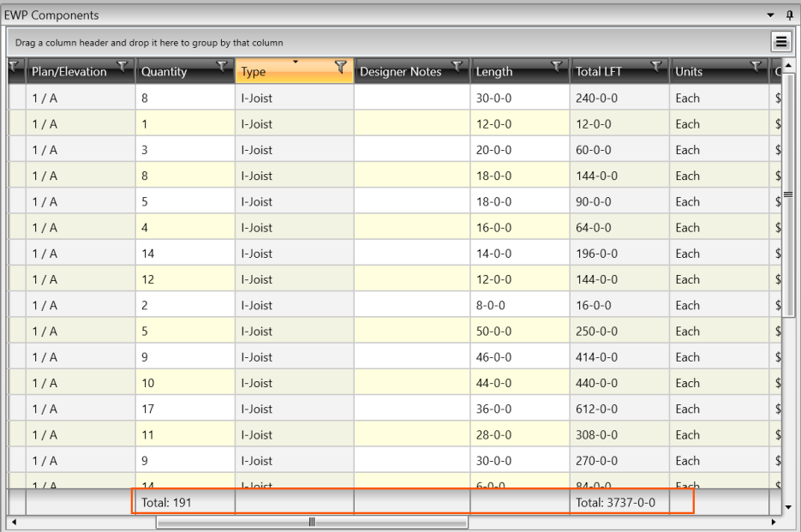The height and width of the screenshot is (532, 801).
Task: Click filter icon on the first narrow column
Action: click(x=14, y=66)
